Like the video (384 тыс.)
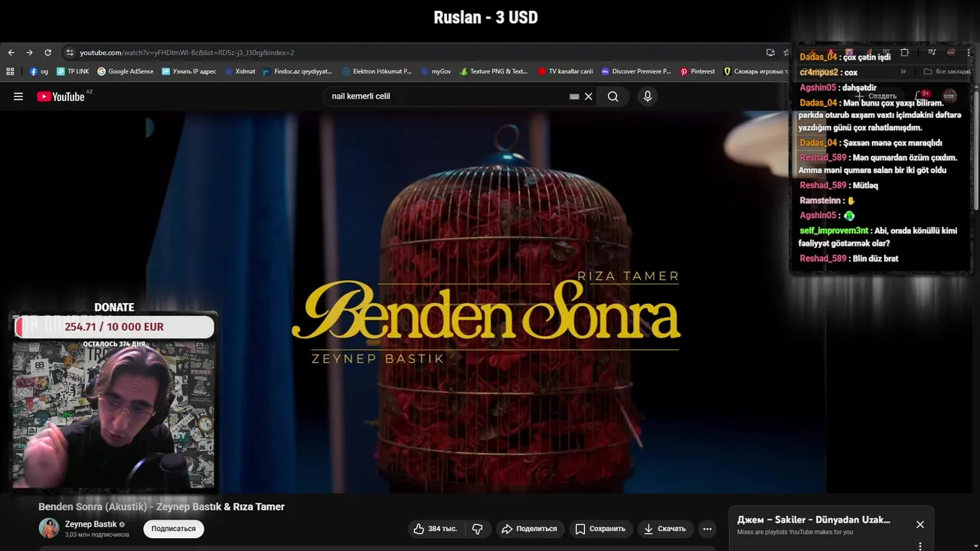The height and width of the screenshot is (551, 980). (436, 529)
